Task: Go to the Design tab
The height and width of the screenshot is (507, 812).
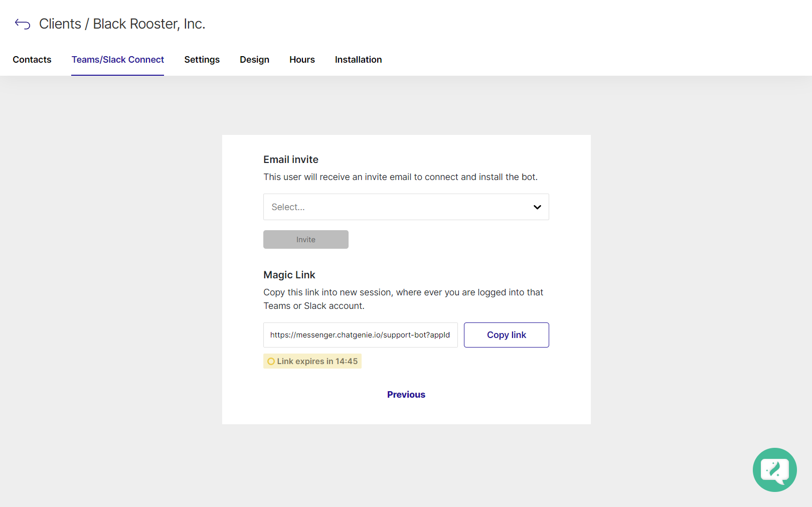Action: pyautogui.click(x=255, y=60)
